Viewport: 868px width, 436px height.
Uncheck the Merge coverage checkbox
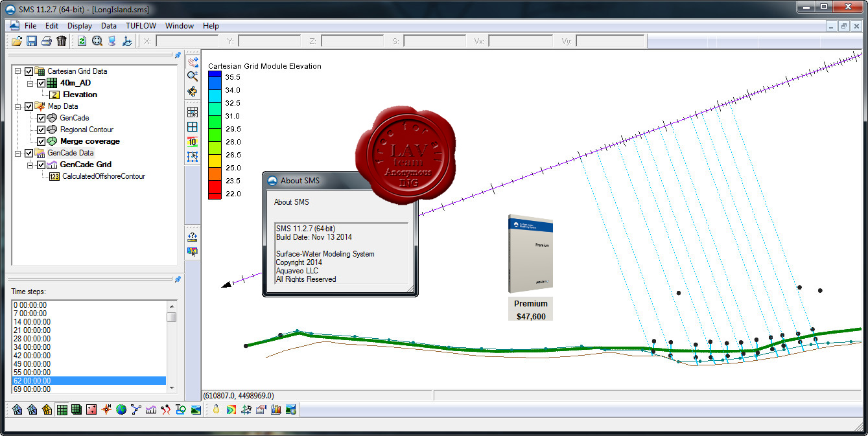pos(41,141)
